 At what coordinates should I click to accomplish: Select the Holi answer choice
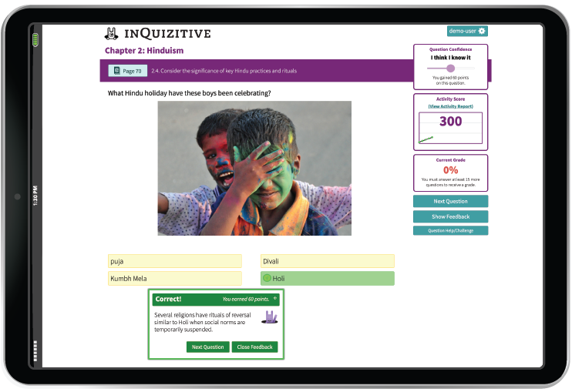[327, 278]
